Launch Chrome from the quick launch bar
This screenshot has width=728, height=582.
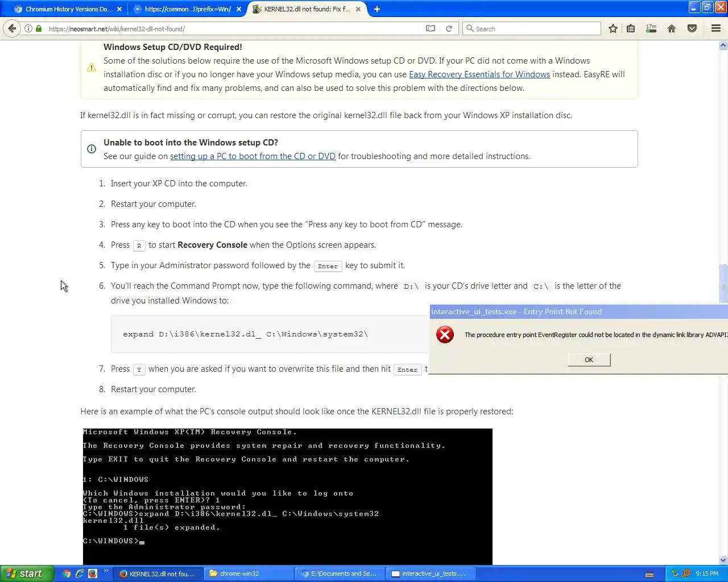coord(67,573)
